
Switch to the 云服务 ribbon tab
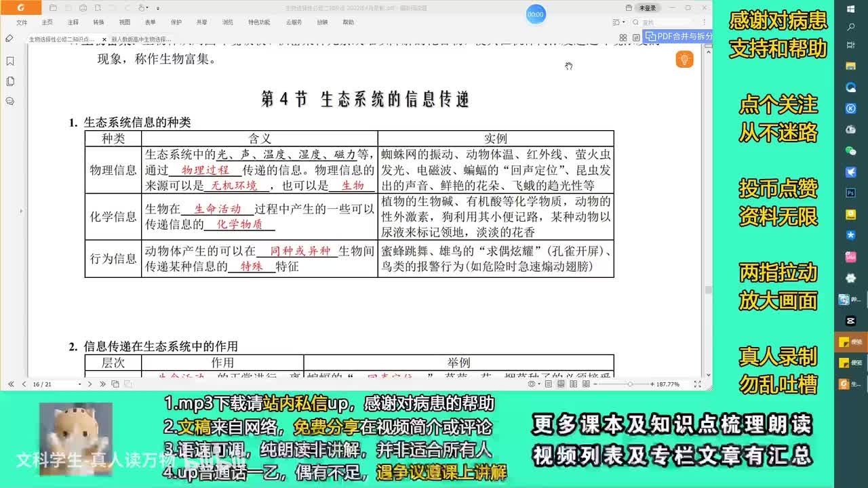(294, 22)
